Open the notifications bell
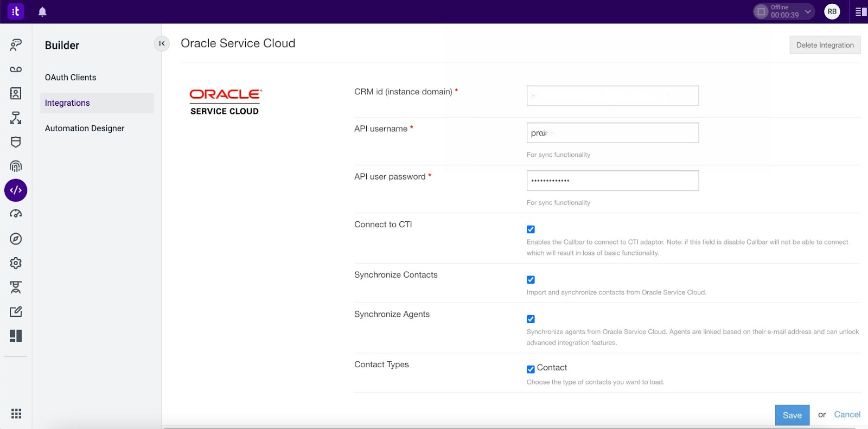Viewport: 868px width, 429px height. [42, 11]
